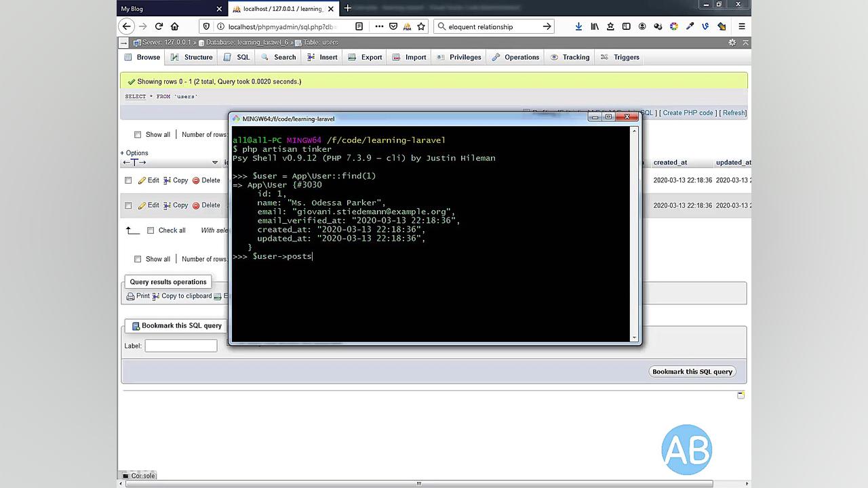Open phpMyAdmin page settings gear
Viewport: 868px width, 488px height.
click(x=732, y=42)
